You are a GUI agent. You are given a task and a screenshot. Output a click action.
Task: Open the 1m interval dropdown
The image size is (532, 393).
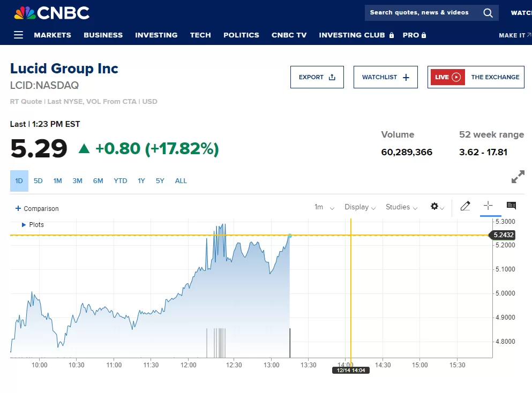point(324,207)
